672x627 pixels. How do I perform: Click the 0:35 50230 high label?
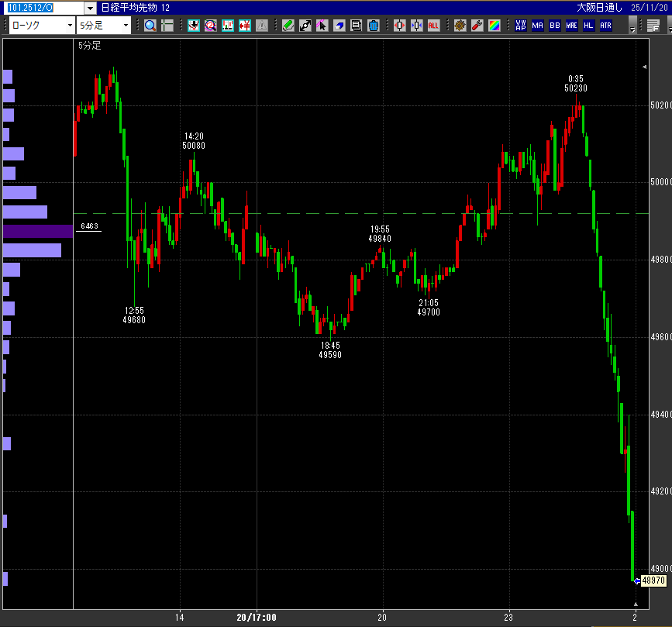point(576,84)
